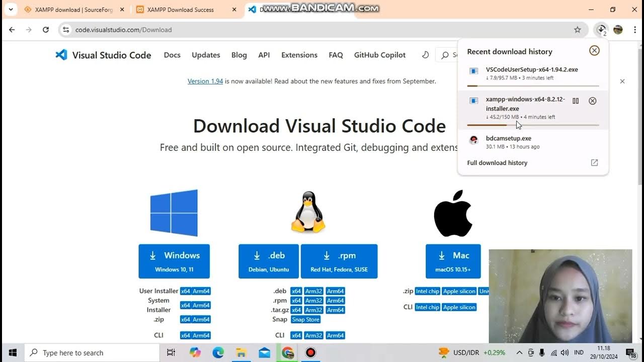Open the Snap Store link
The image size is (644, 362).
click(306, 320)
